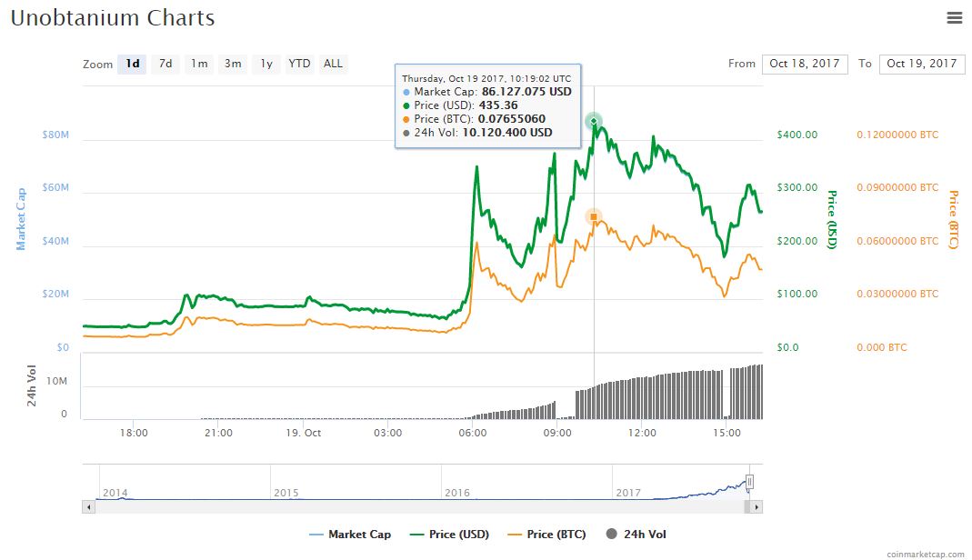Viewport: 972px width, 560px height.
Task: Toggle Price (BTC) series in legend
Action: 546,534
